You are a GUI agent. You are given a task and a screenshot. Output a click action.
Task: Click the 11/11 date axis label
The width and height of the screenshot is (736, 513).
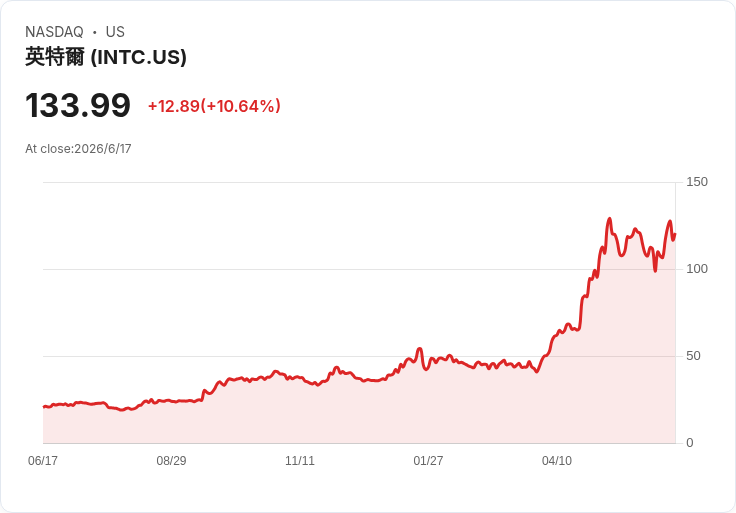pos(300,461)
